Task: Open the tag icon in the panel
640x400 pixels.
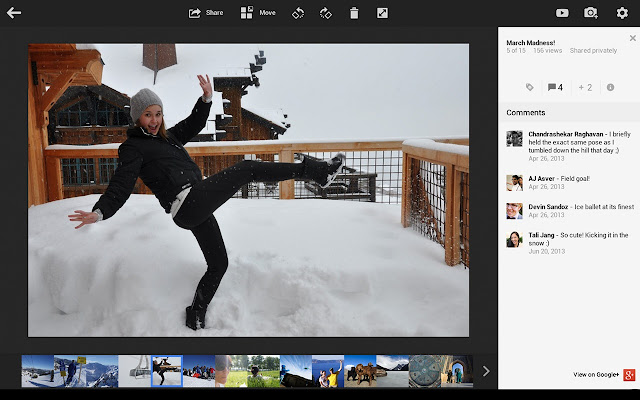Action: [529, 87]
